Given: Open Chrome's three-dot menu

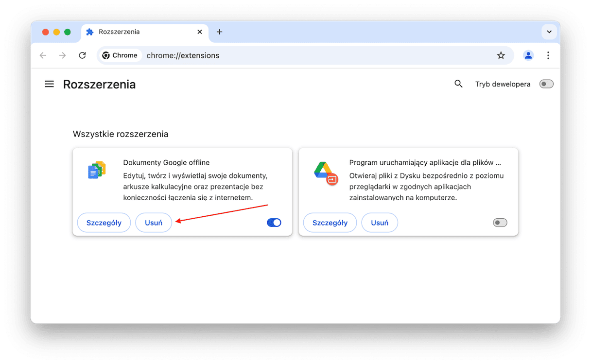Looking at the screenshot, I should 548,55.
